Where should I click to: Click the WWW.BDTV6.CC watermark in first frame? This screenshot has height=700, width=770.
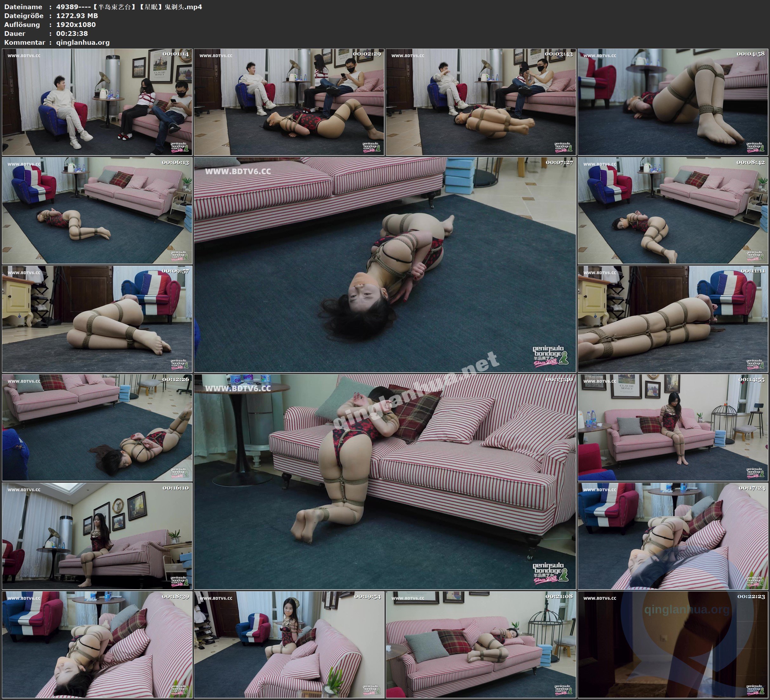[24, 56]
